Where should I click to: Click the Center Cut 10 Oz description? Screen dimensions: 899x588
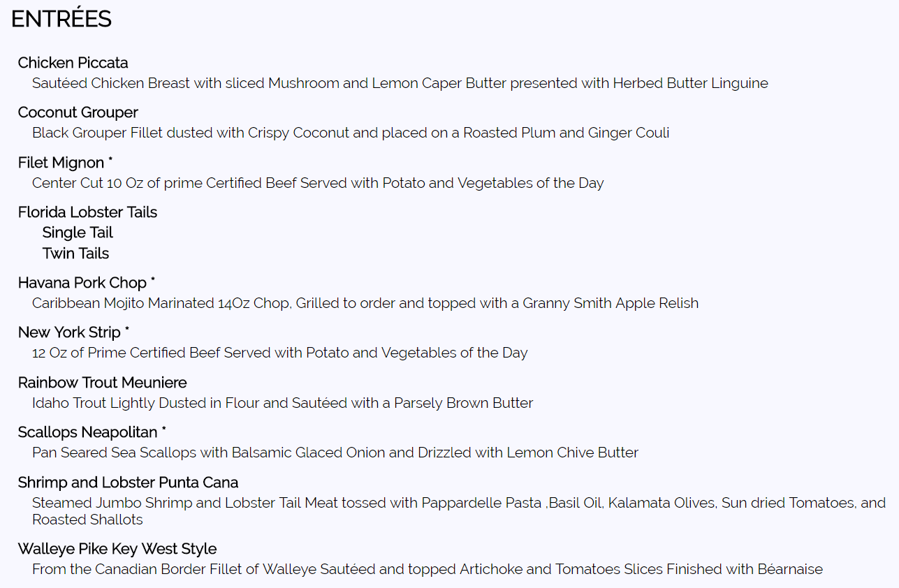(x=318, y=183)
